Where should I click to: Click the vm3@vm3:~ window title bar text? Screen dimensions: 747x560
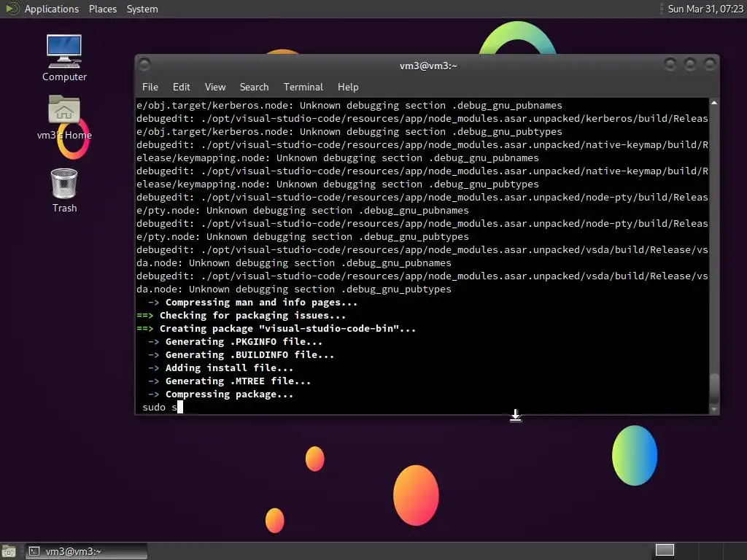[427, 66]
